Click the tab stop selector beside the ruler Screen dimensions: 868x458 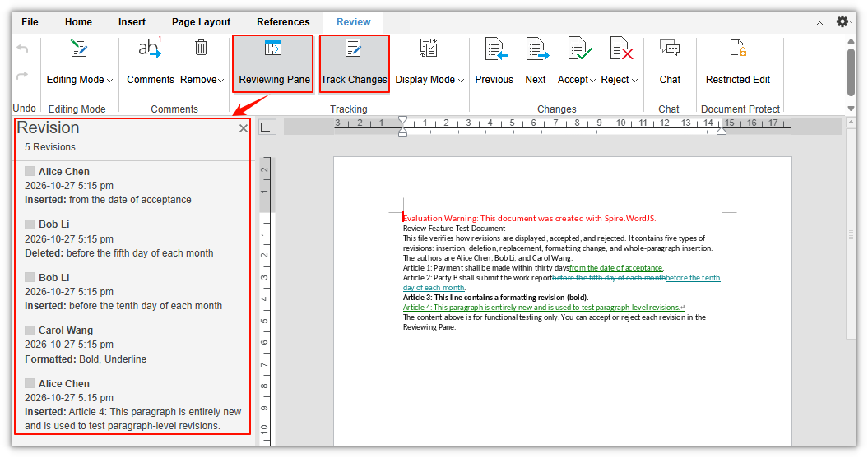point(266,127)
